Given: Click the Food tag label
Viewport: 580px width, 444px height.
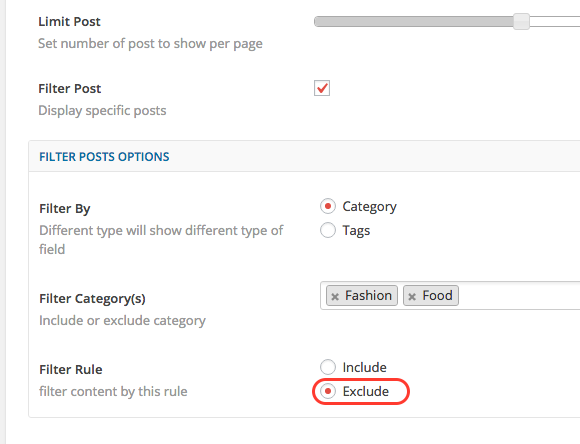Looking at the screenshot, I should pyautogui.click(x=437, y=295).
